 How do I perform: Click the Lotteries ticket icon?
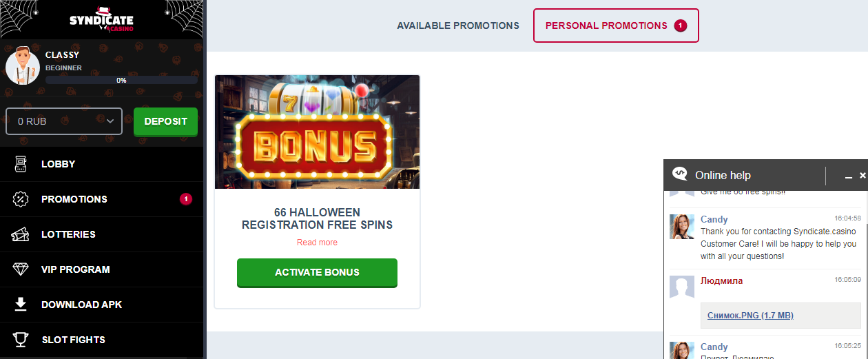(x=21, y=234)
